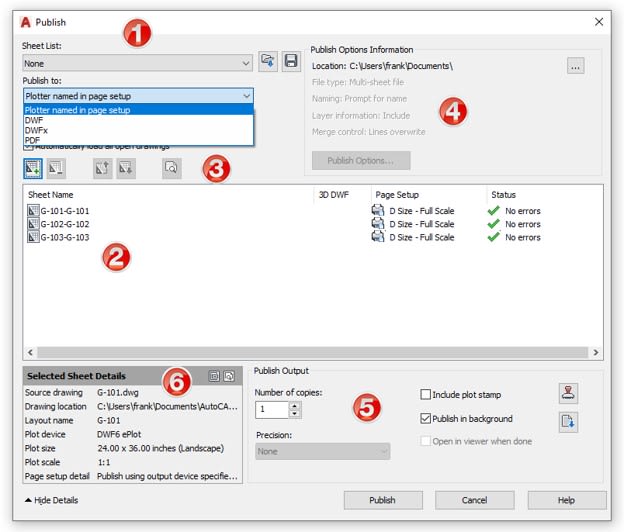624x532 pixels.
Task: Open the Precision dropdown
Action: [x=322, y=451]
